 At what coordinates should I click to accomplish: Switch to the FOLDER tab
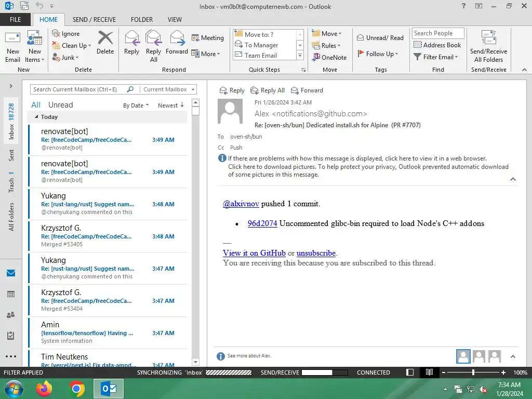pyautogui.click(x=142, y=19)
